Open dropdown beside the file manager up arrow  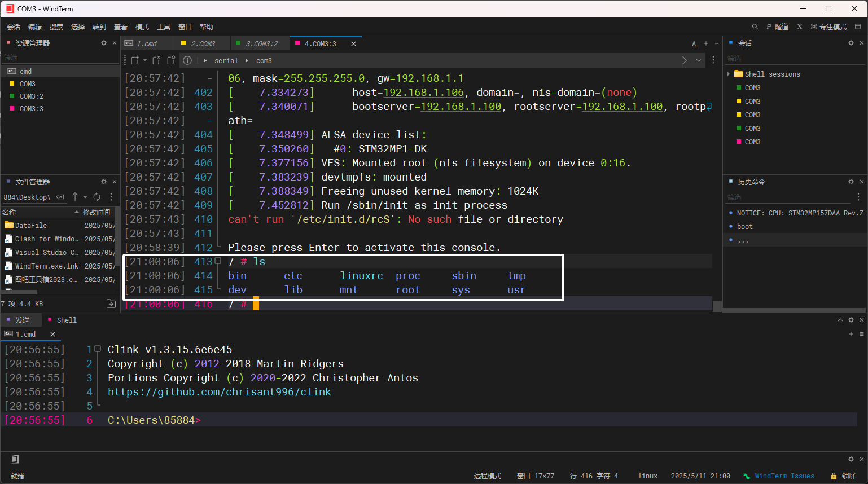pos(85,197)
